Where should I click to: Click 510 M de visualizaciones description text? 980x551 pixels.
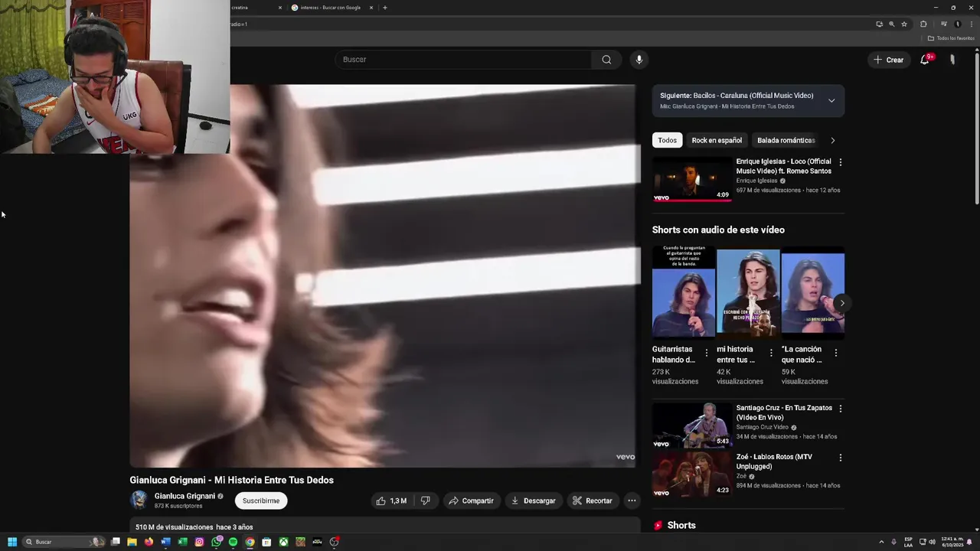click(174, 527)
